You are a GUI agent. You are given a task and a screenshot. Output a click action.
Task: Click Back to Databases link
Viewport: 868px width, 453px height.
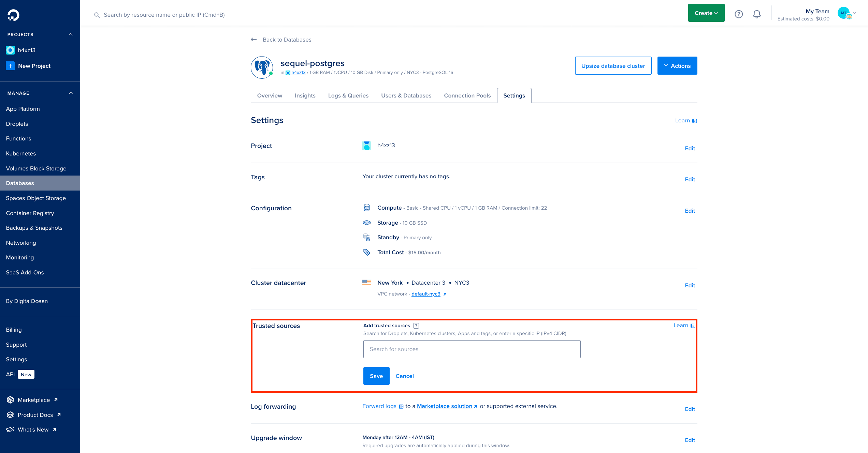click(287, 40)
